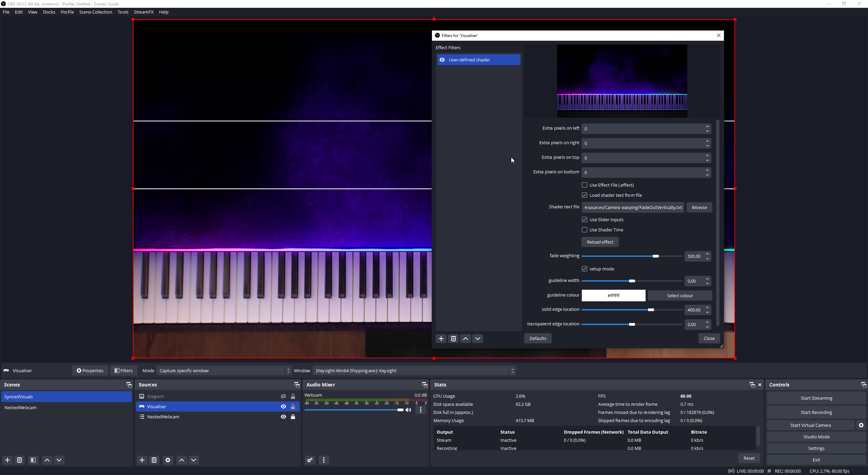Viewport: 868px width, 475px height.
Task: Open the StreamFX menu
Action: click(143, 12)
